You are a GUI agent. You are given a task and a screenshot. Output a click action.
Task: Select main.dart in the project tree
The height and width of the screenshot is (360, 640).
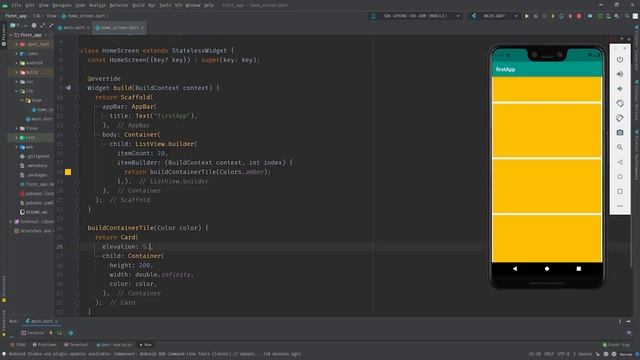(x=39, y=119)
